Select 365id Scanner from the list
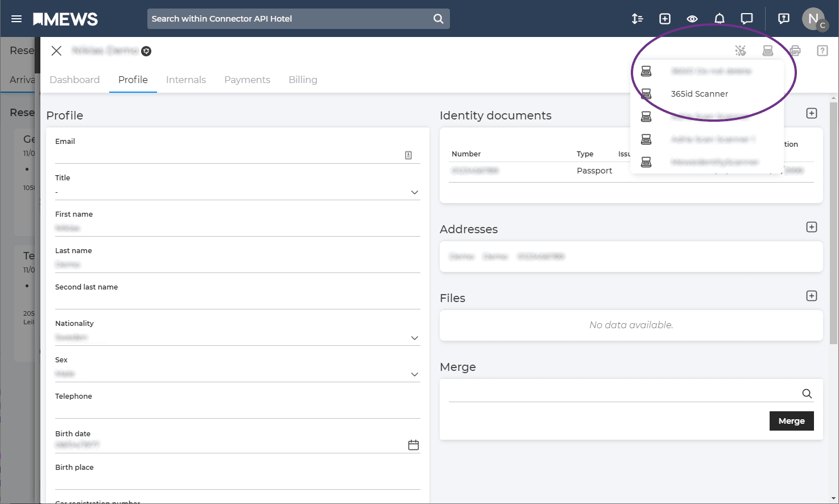Viewport: 839px width, 504px height. point(699,94)
